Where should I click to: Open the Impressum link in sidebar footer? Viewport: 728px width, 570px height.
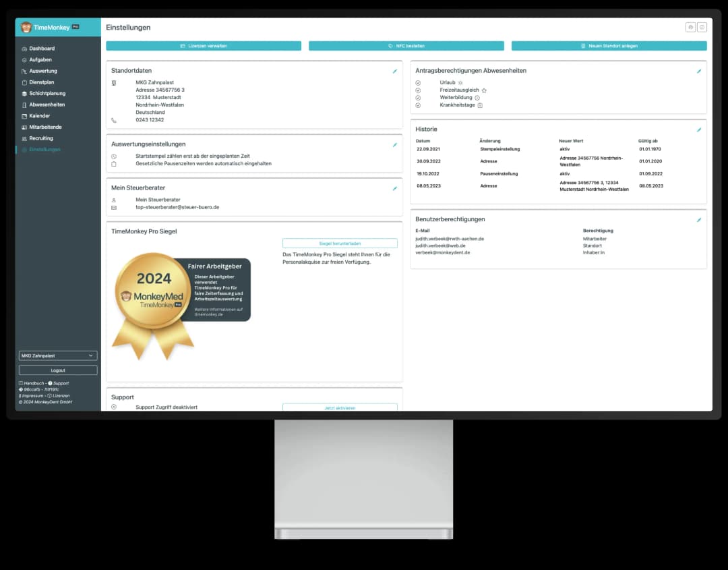click(x=31, y=396)
